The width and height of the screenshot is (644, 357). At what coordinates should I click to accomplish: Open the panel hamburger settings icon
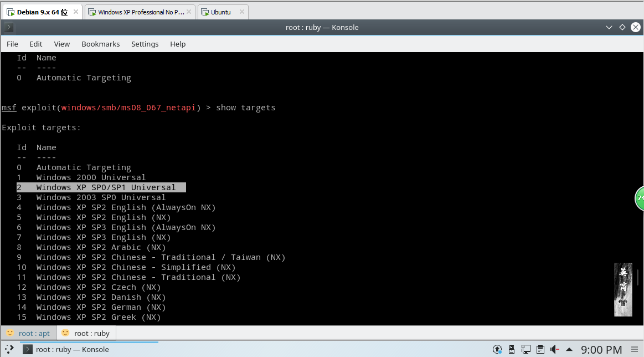click(635, 350)
